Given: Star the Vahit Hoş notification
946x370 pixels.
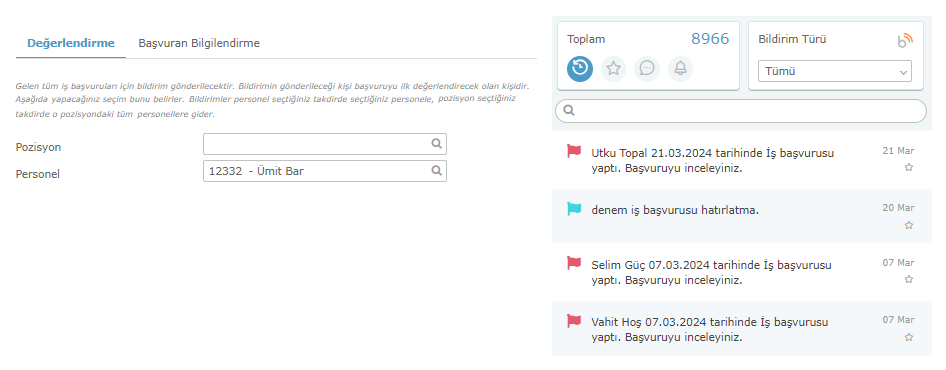Looking at the screenshot, I should [x=909, y=337].
